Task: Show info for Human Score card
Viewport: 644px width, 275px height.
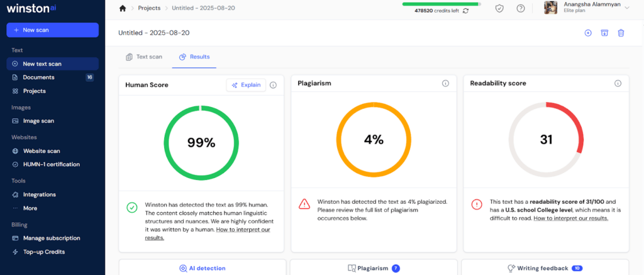Action: (273, 85)
